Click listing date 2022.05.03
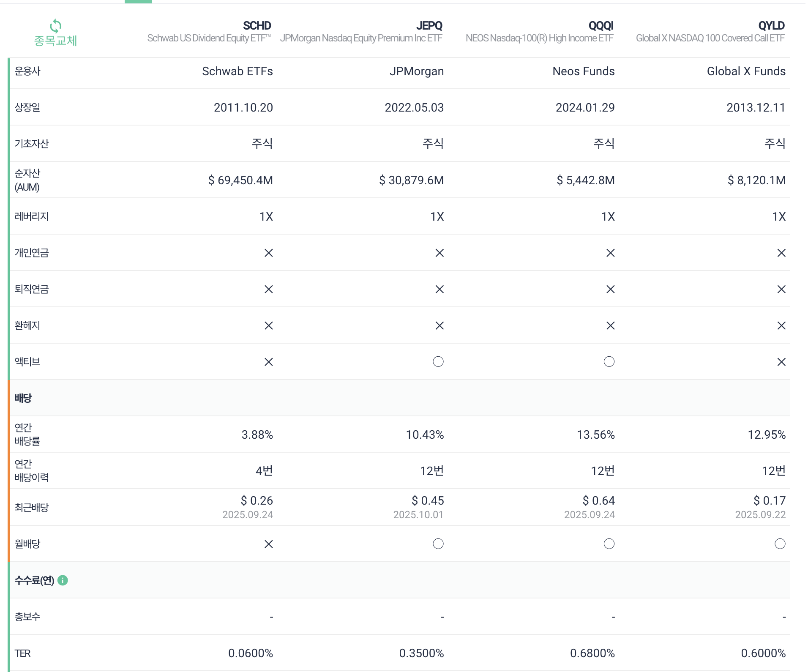 pyautogui.click(x=414, y=107)
